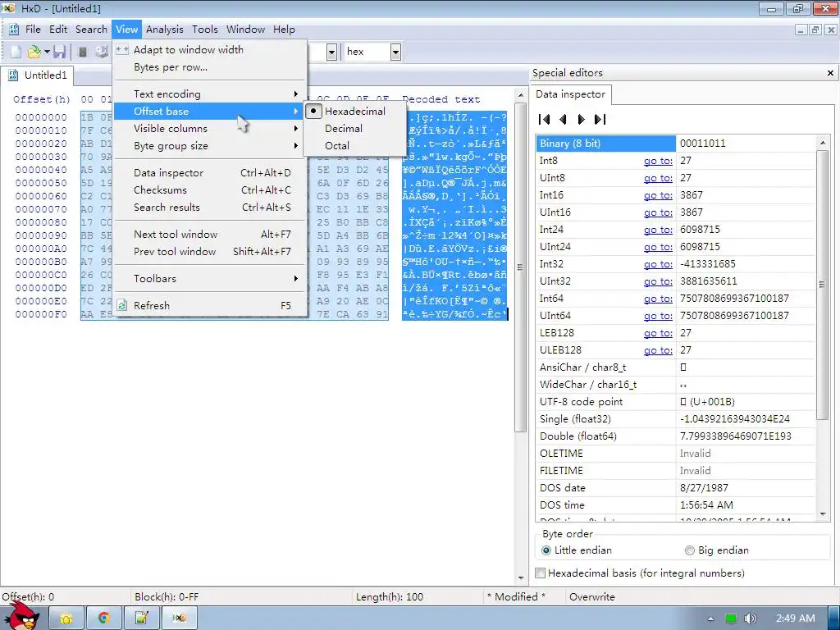Image resolution: width=840 pixels, height=630 pixels.
Task: Click the Refresh menu icon
Action: pos(122,305)
